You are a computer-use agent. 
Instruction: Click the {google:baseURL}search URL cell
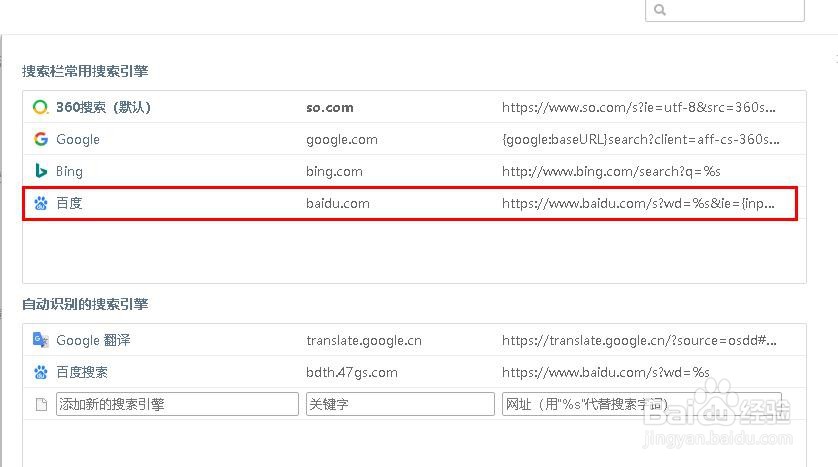tap(641, 139)
